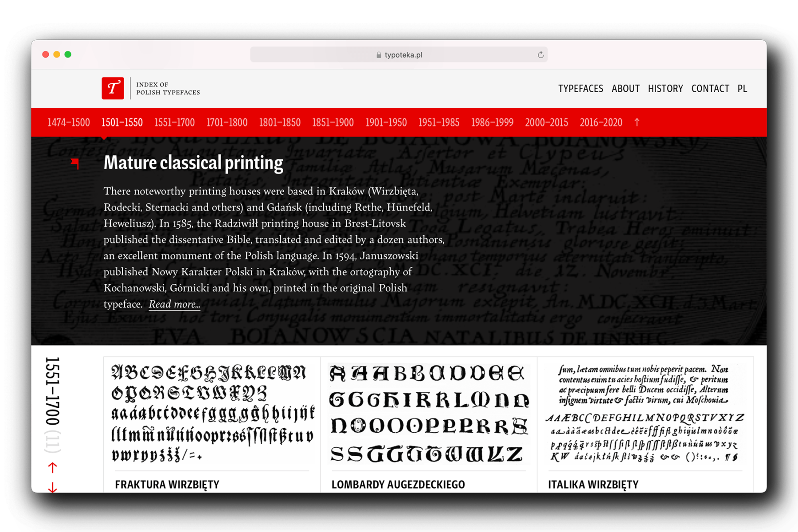This screenshot has height=532, width=798.
Task: Click the red down arrow in sidebar
Action: (x=52, y=487)
